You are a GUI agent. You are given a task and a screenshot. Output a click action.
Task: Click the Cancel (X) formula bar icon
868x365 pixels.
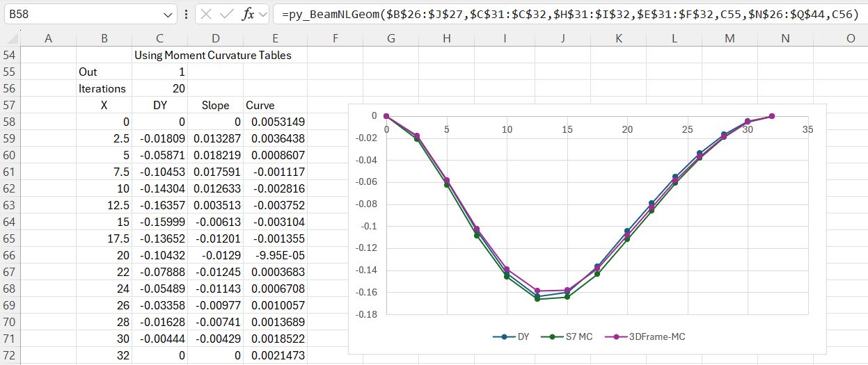point(206,15)
